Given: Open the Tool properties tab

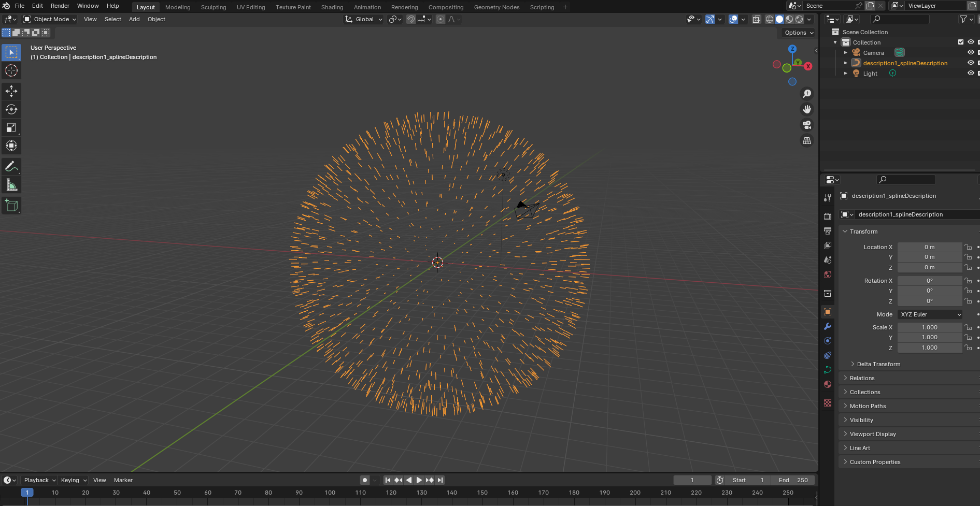Looking at the screenshot, I should point(828,198).
